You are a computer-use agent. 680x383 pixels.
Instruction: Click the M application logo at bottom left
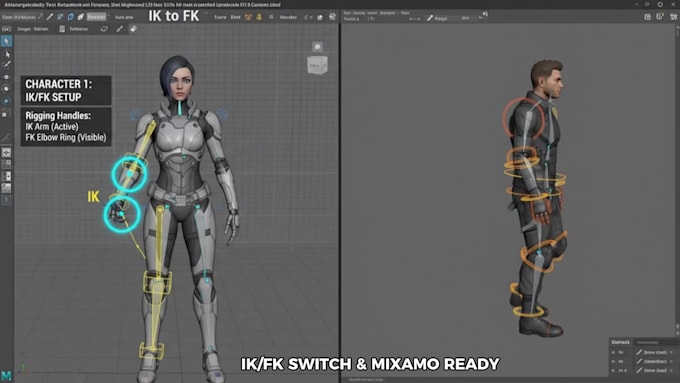pyautogui.click(x=6, y=375)
